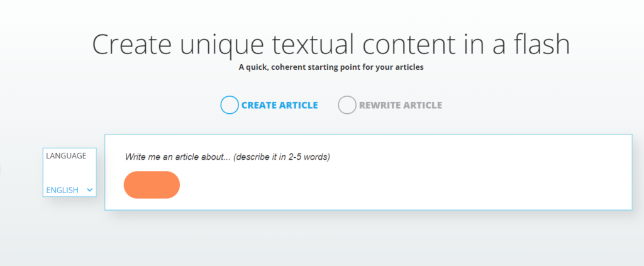Click empty space right of the orange button
The image size is (644, 266).
coord(377,185)
